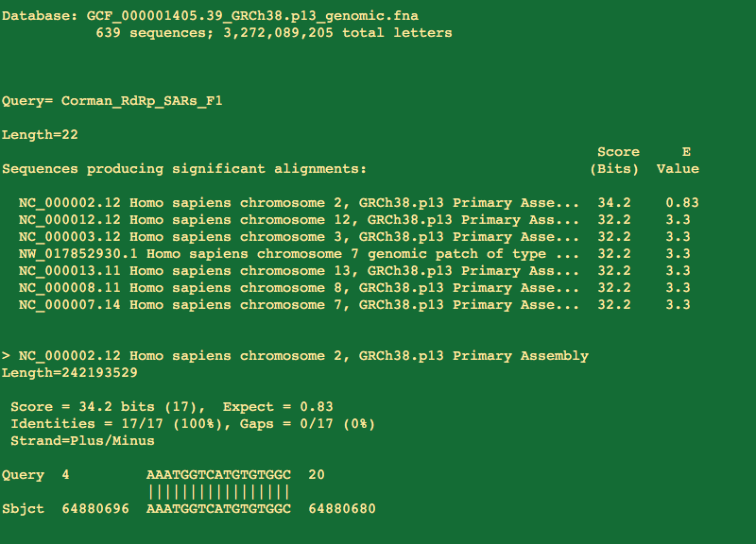Click the '> NC_000002.12 Homo sapiens chromosome 2' alignment header
Screen dimensions: 756x544
click(x=295, y=356)
